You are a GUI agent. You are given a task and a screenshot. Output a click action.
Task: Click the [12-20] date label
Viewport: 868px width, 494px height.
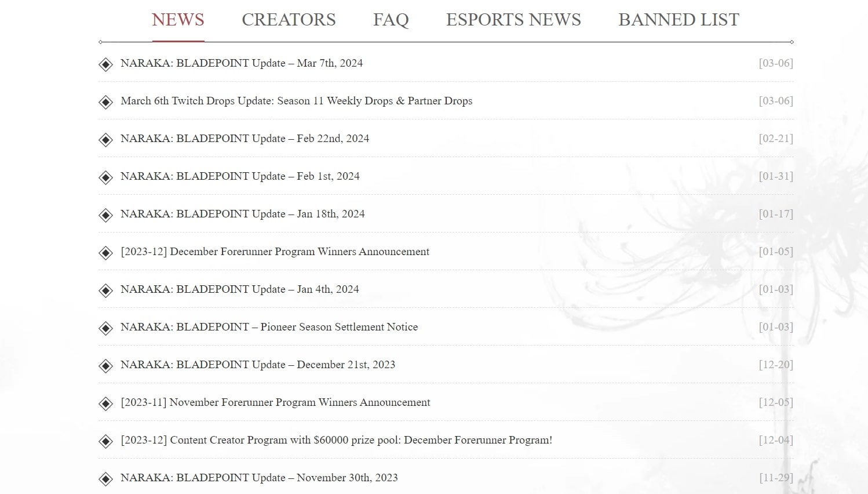pyautogui.click(x=775, y=365)
